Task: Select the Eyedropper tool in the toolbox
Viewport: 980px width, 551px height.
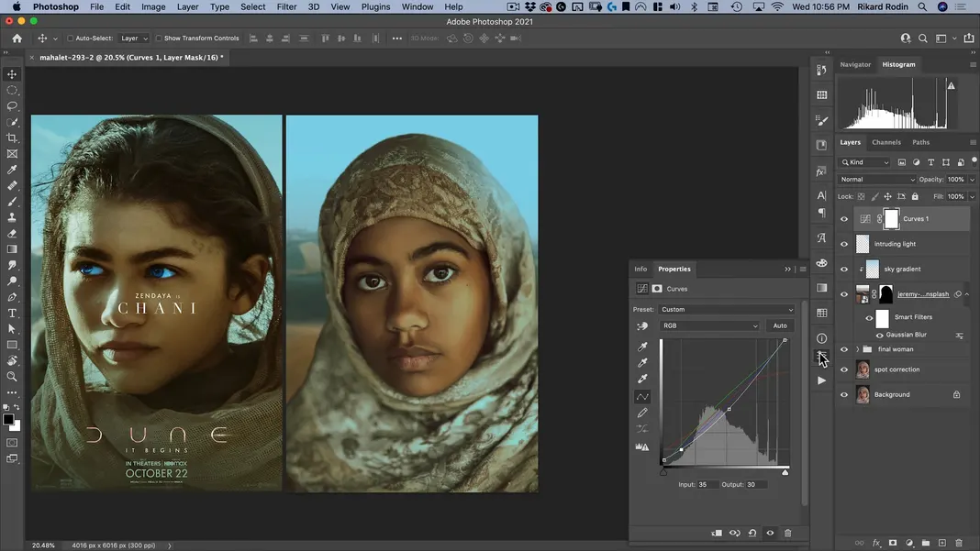Action: [x=12, y=170]
